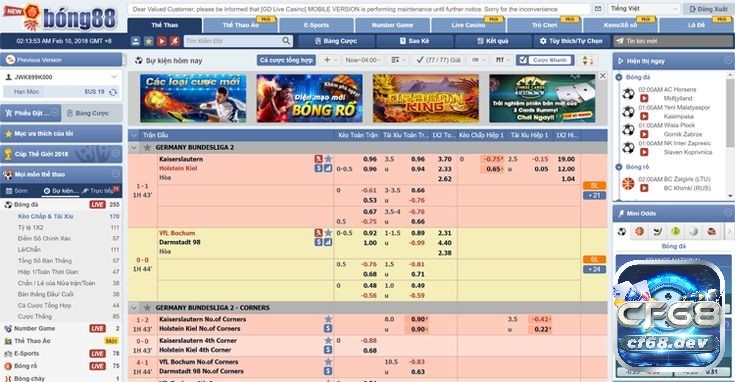The image size is (735, 382).
Task: Click the Đăng Xuất logout button
Action: 708,9
